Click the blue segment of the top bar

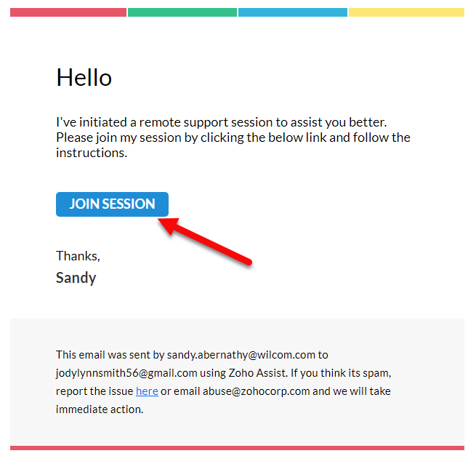[293, 12]
